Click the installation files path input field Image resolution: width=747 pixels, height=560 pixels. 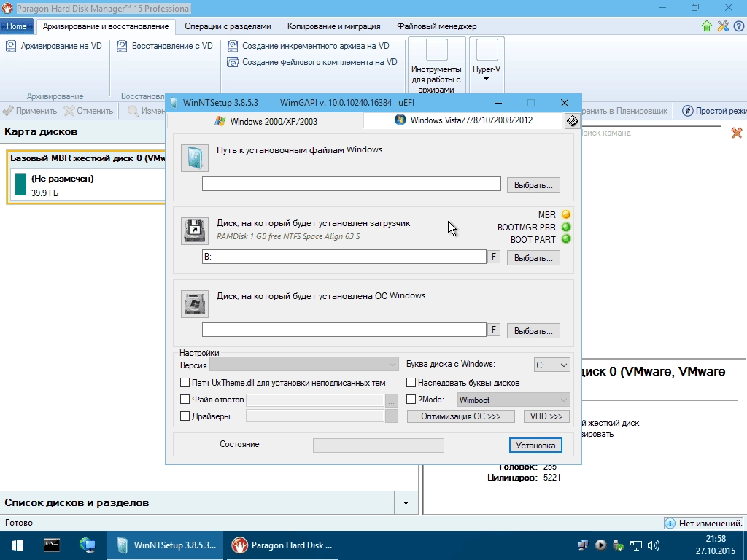point(351,184)
